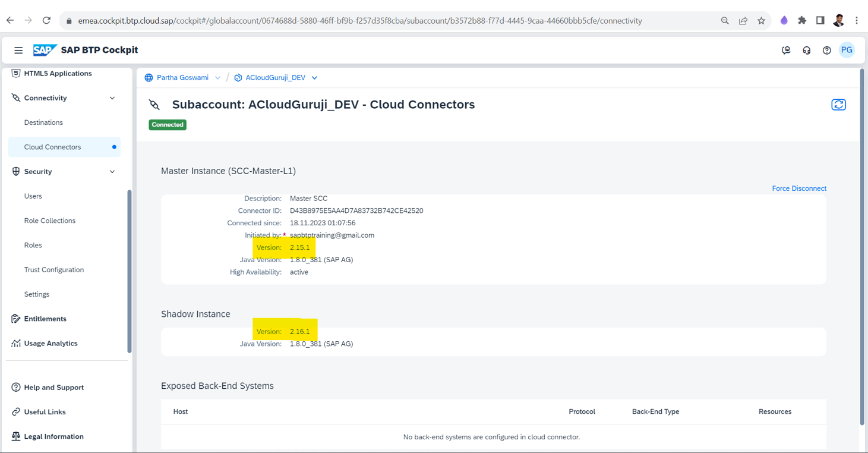This screenshot has height=453, width=868.
Task: Click the SAP logo in the header
Action: [x=45, y=50]
